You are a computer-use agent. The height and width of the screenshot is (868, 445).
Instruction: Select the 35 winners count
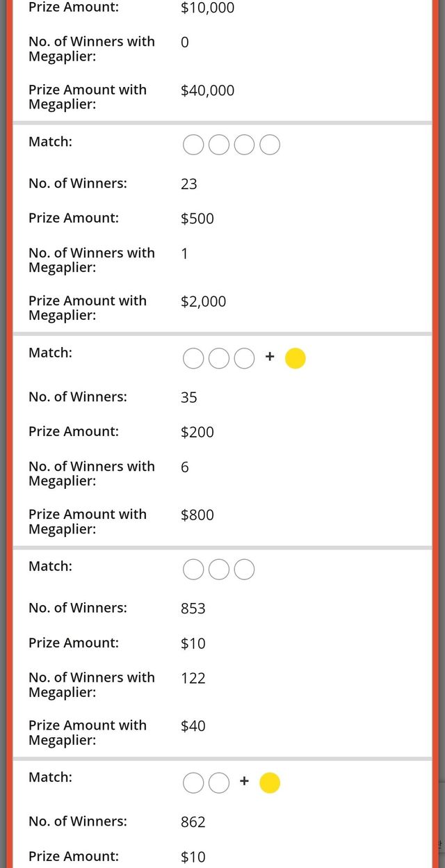pos(189,397)
